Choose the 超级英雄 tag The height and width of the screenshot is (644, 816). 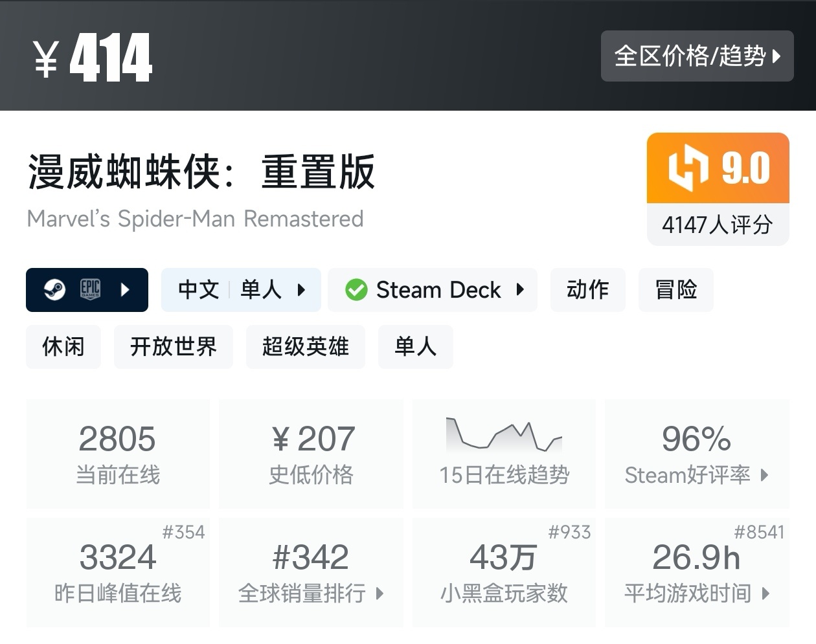click(x=305, y=347)
